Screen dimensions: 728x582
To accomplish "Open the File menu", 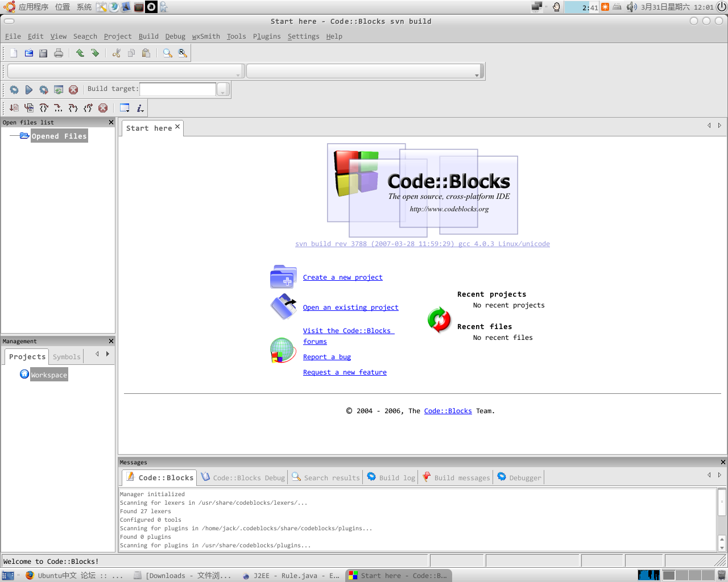I will (13, 36).
